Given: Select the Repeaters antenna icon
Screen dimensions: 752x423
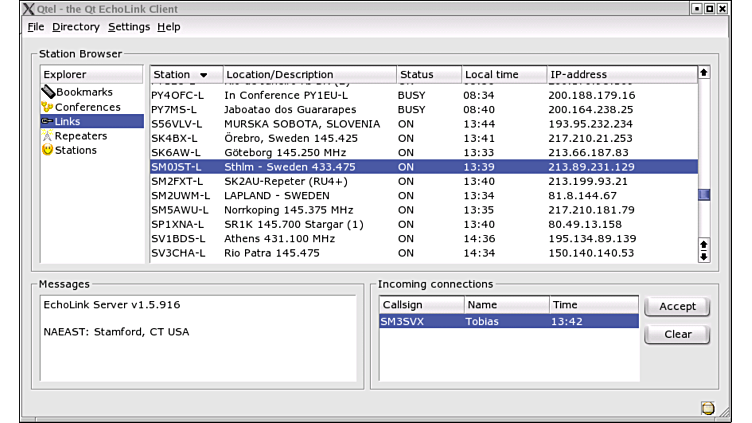Looking at the screenshot, I should pyautogui.click(x=47, y=136).
